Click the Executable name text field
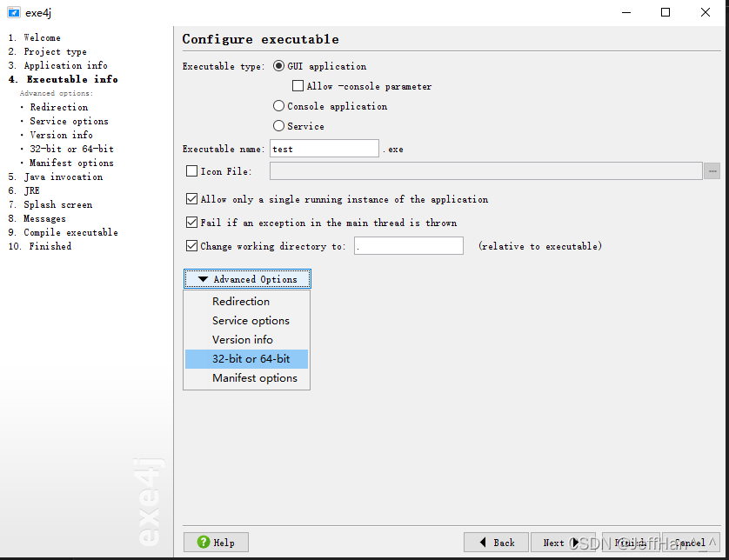This screenshot has height=560, width=729. point(324,149)
